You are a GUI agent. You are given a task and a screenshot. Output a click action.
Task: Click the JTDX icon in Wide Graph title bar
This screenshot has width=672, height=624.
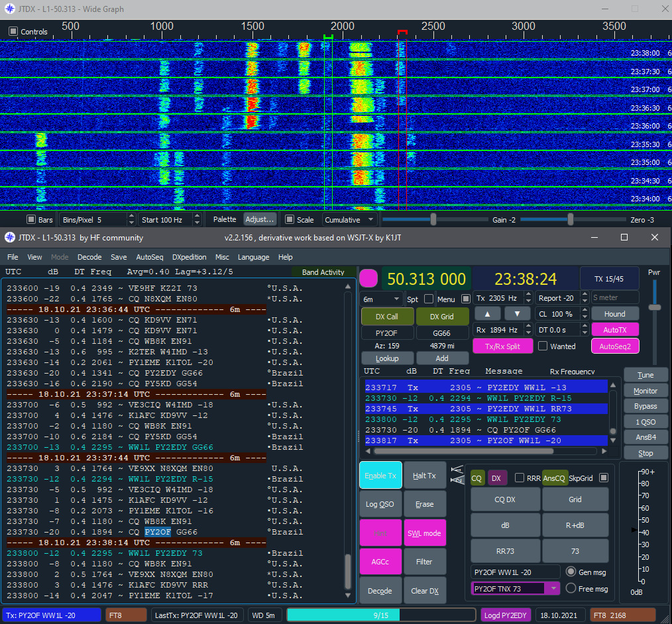(9, 9)
